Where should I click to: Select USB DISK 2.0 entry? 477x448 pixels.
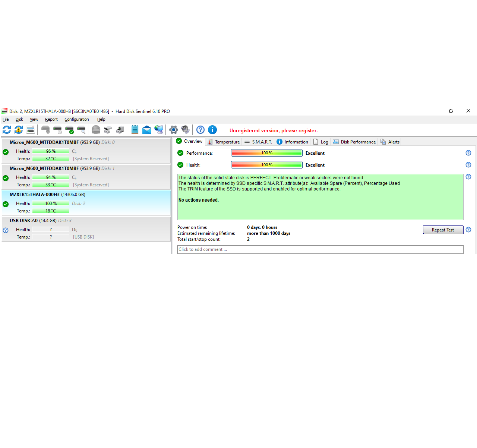[x=86, y=229]
